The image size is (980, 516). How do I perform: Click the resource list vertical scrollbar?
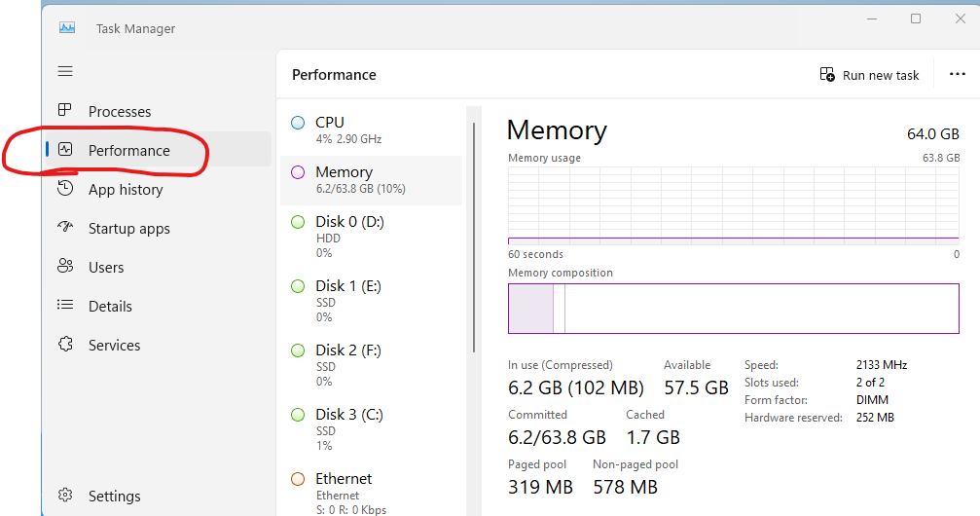(474, 238)
